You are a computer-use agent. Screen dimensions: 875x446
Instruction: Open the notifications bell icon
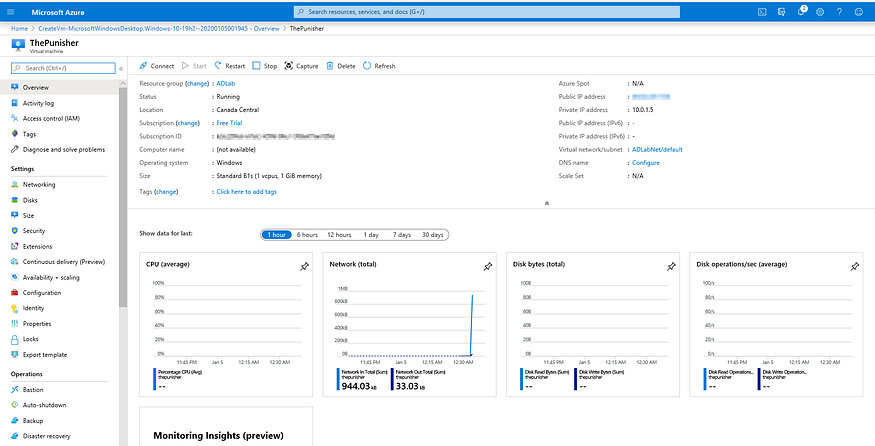801,11
